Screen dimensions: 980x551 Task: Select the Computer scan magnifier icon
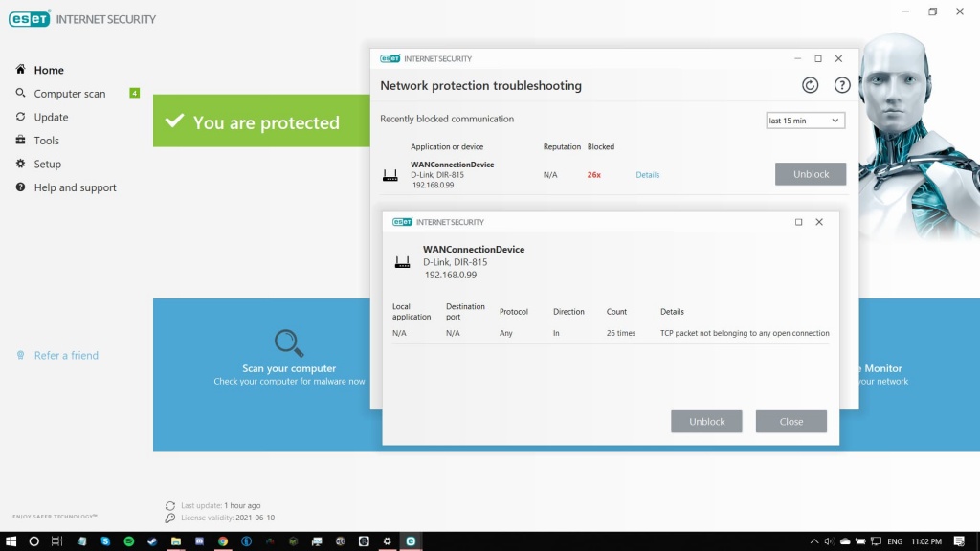coord(20,93)
